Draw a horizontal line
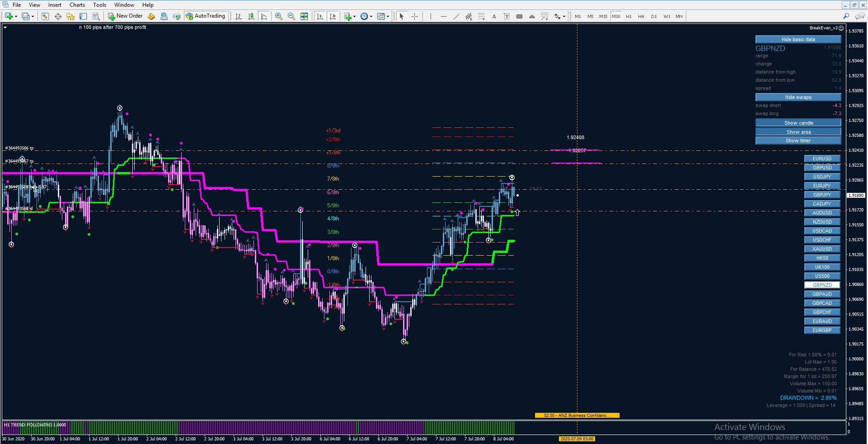Image resolution: width=868 pixels, height=444 pixels. (444, 16)
